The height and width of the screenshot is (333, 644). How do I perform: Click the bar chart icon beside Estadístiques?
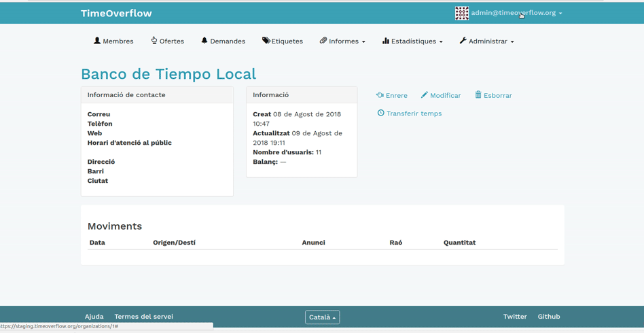click(386, 41)
